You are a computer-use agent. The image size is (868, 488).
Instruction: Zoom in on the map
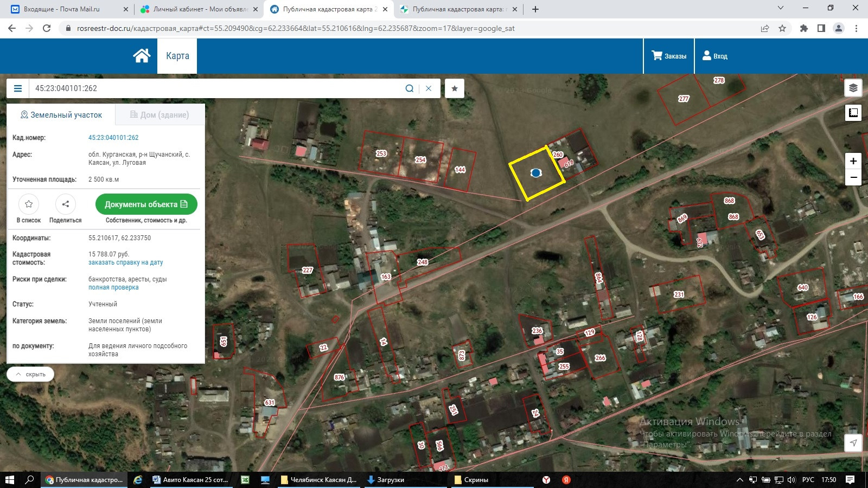click(853, 161)
